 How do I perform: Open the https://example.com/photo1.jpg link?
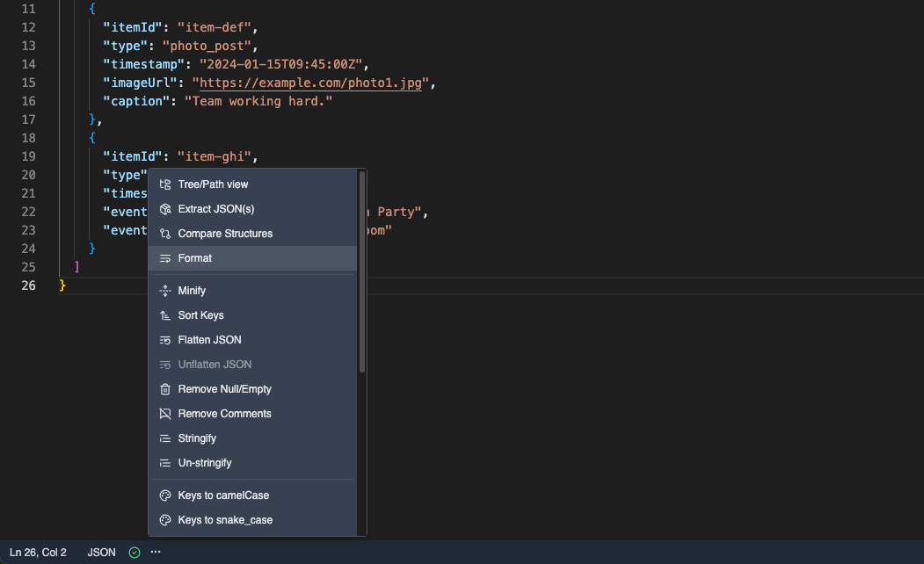310,83
